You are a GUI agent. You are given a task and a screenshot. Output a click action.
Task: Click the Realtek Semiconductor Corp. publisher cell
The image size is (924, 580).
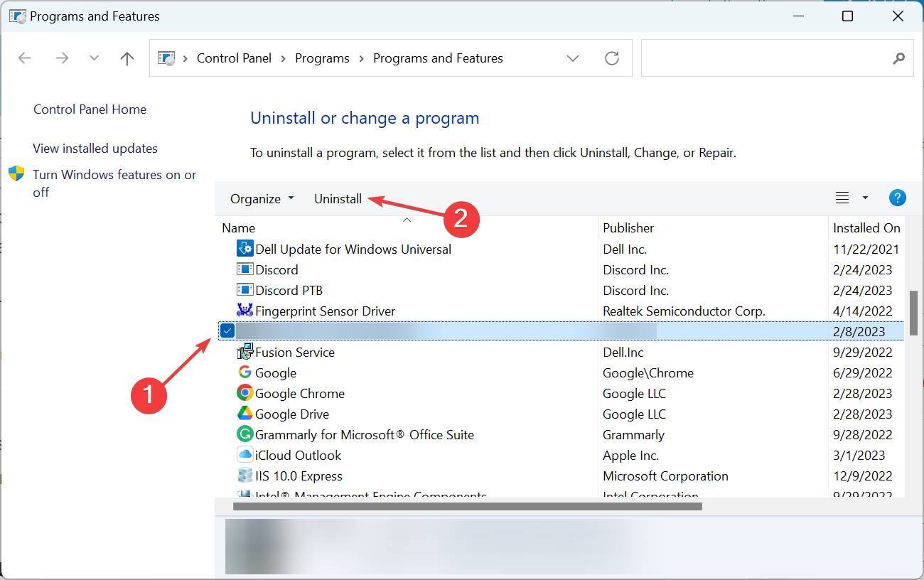pyautogui.click(x=684, y=311)
